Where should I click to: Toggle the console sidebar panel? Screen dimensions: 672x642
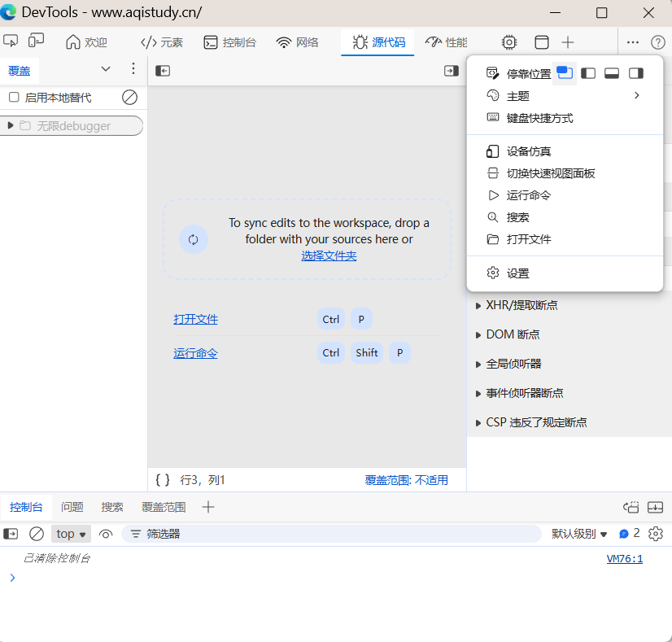click(x=11, y=534)
